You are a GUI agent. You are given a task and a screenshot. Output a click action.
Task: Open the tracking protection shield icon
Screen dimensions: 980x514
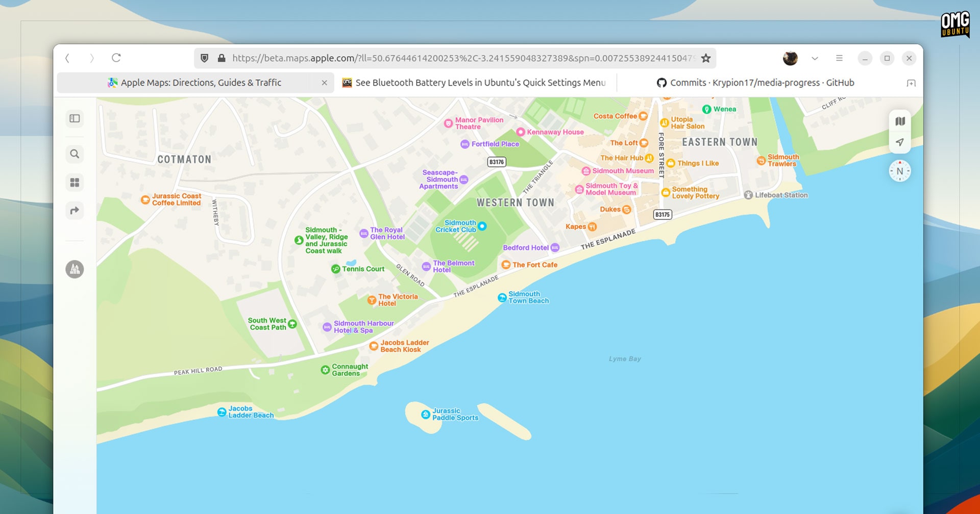coord(204,58)
